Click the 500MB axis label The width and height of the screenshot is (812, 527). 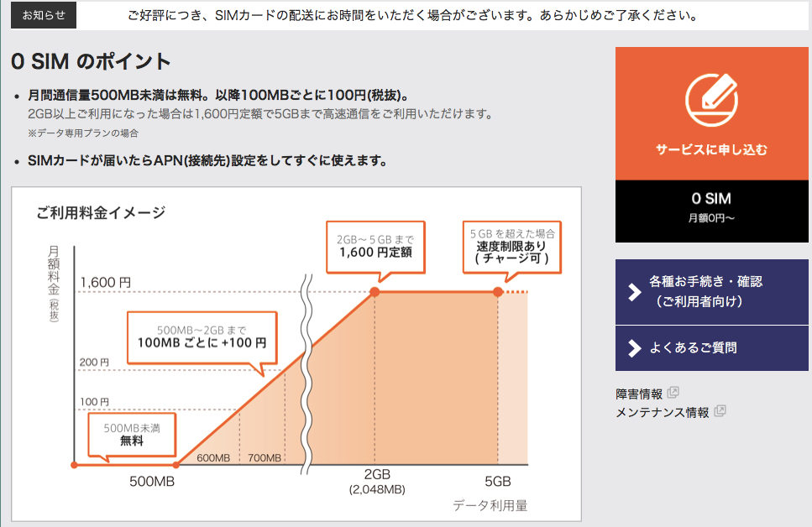152,482
